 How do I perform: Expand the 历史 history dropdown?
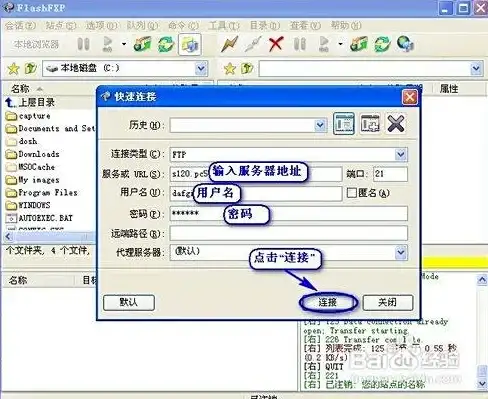tap(320, 125)
